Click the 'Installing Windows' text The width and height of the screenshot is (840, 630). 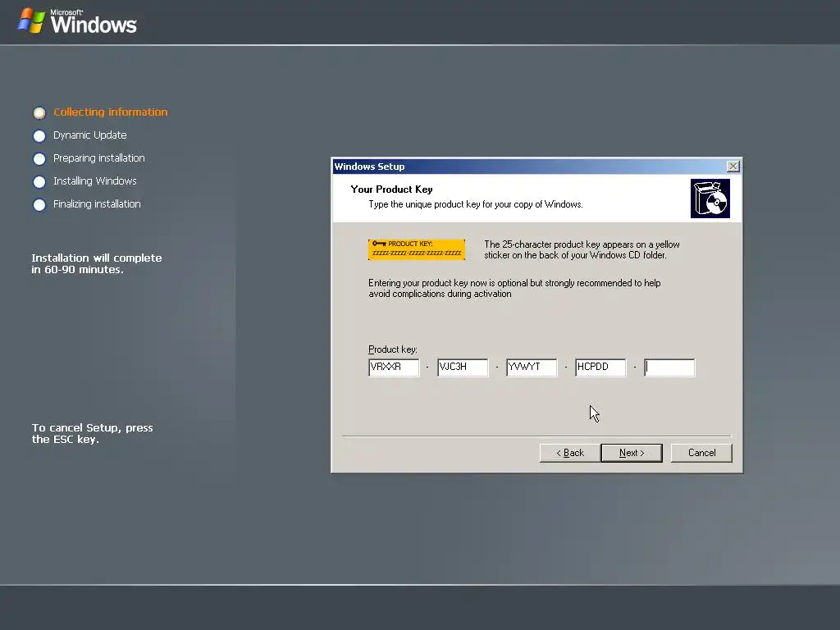click(x=95, y=181)
